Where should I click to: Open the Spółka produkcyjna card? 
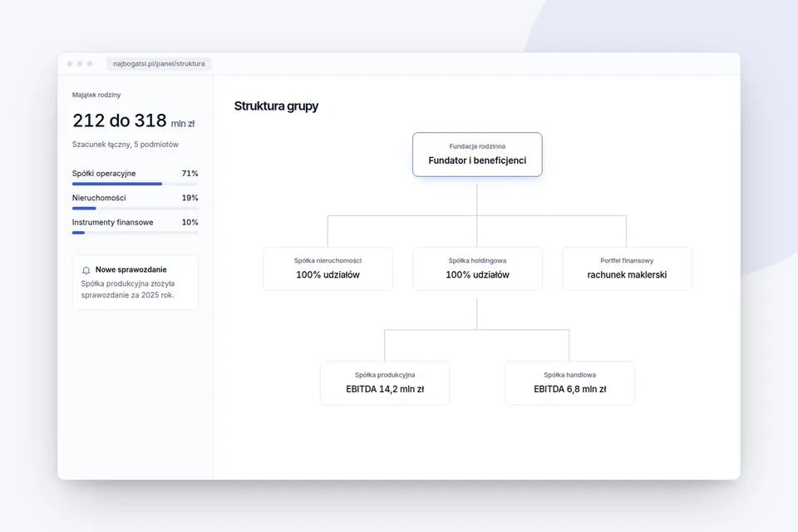[x=385, y=383]
